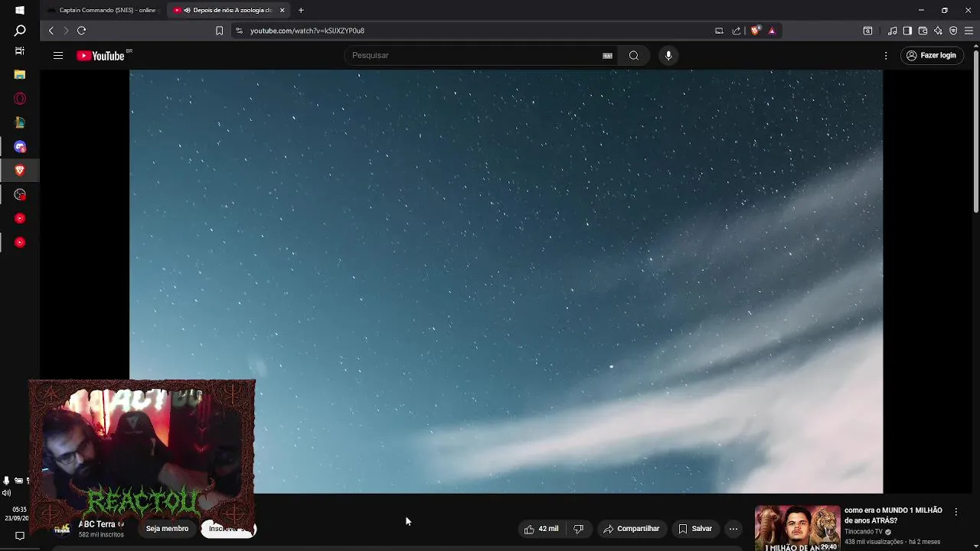Screen dimensions: 980x551
Task: Mute tab audio speaker icon
Action: tap(187, 10)
